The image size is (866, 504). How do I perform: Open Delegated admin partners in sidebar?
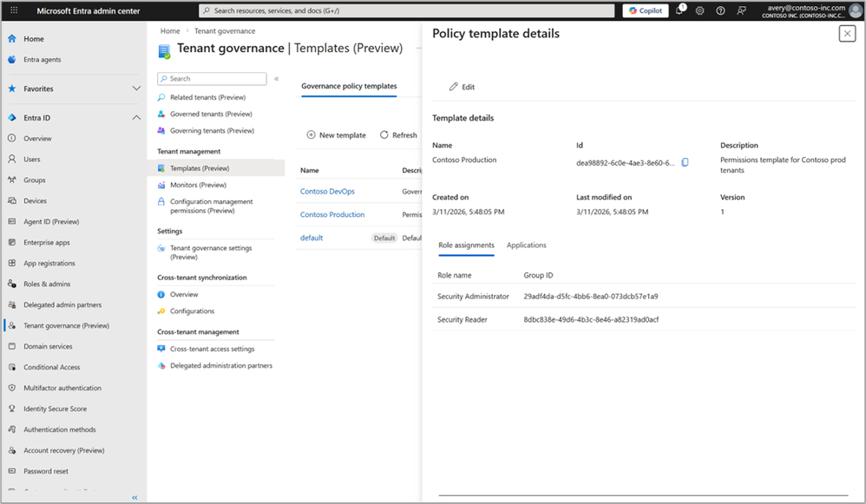point(62,304)
